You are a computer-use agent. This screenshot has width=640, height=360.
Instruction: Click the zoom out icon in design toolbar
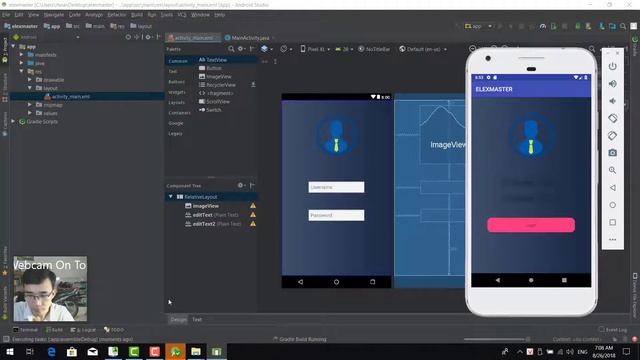[472, 49]
